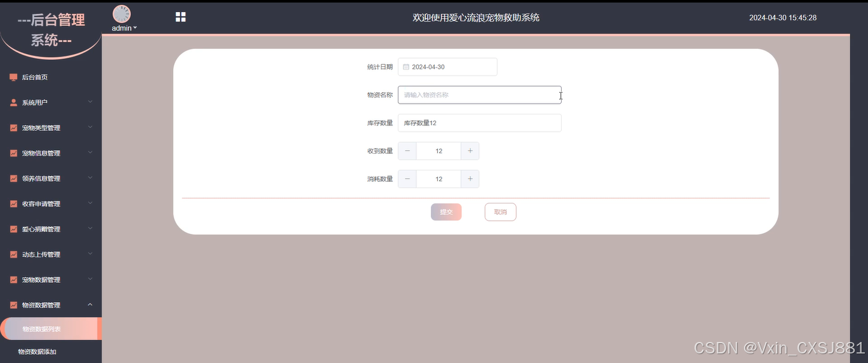Open the admin user dropdown
The image size is (868, 363).
click(124, 28)
